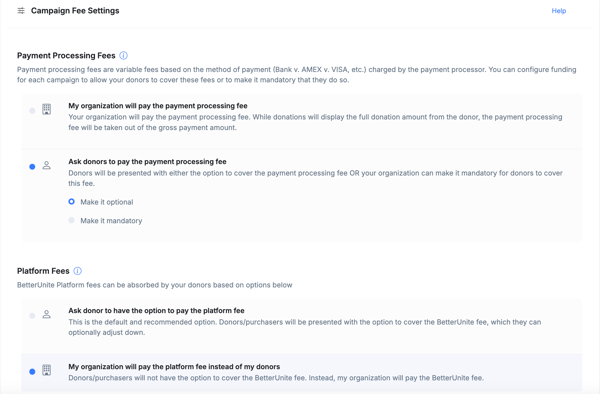
Task: Open the info icon next to Payment Processing Fees
Action: point(123,55)
